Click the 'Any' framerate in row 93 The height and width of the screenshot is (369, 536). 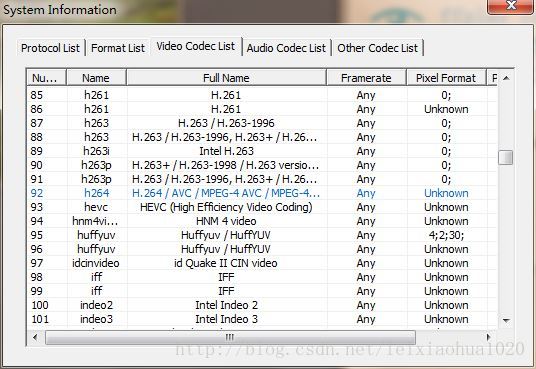coord(366,208)
